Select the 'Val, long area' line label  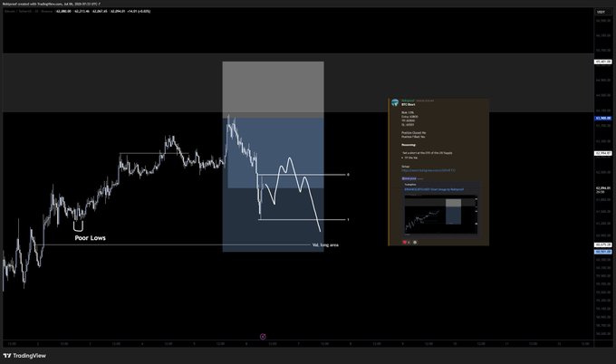[x=325, y=245]
